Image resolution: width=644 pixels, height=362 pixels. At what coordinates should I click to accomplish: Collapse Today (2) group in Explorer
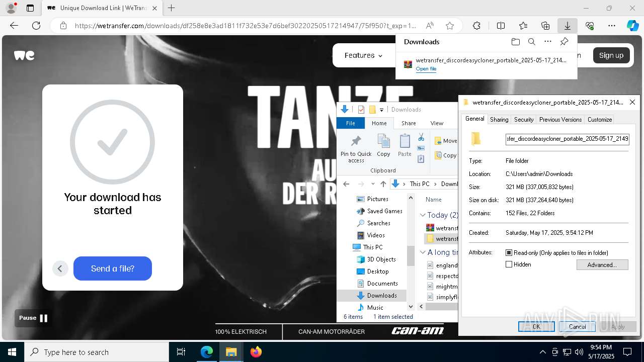(423, 215)
